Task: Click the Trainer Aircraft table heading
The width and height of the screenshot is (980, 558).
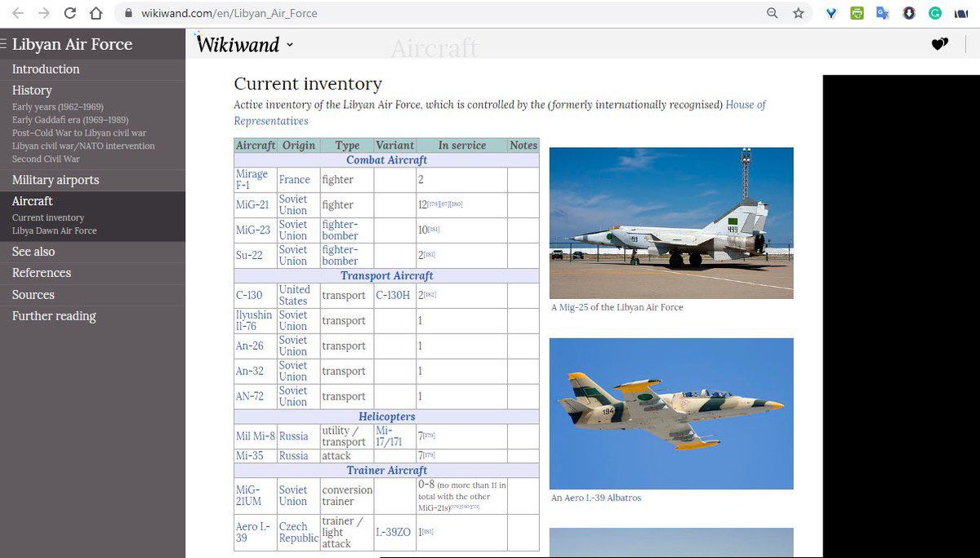Action: click(386, 471)
